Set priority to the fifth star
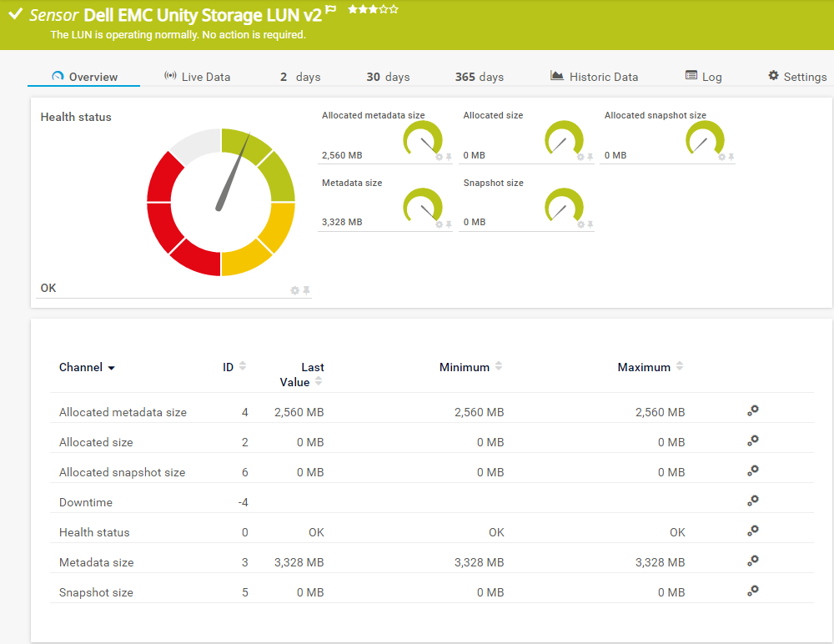The image size is (834, 644). pos(394,10)
